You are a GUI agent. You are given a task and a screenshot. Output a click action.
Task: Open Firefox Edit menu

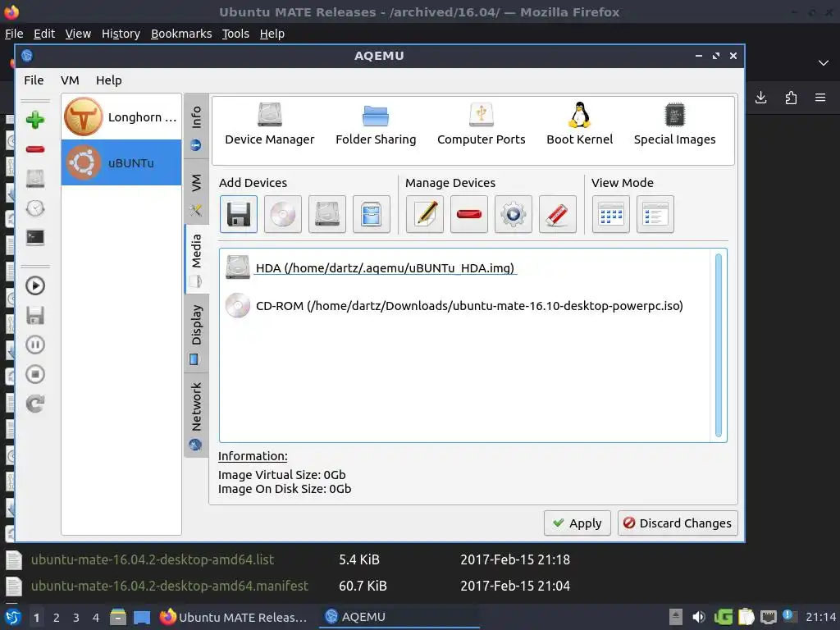44,34
